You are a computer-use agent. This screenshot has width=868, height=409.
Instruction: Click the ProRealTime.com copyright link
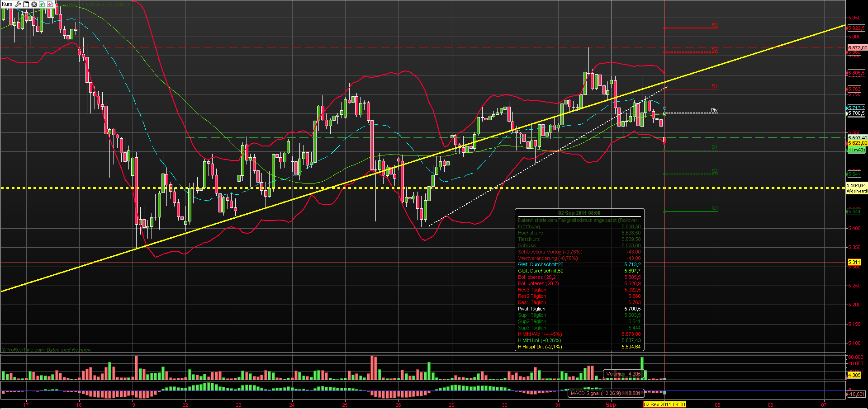tap(24, 349)
